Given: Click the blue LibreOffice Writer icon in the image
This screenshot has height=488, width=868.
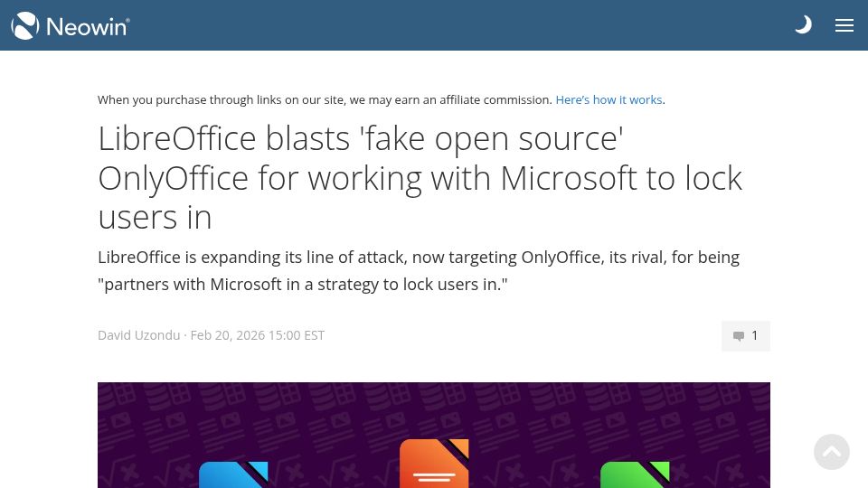Looking at the screenshot, I should [233, 474].
